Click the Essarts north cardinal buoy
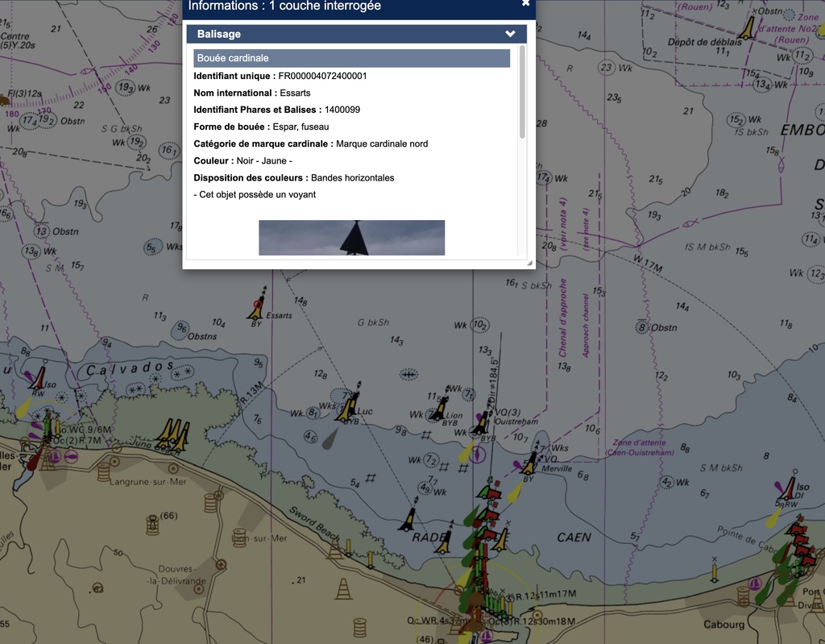825x644 pixels. coord(257,305)
